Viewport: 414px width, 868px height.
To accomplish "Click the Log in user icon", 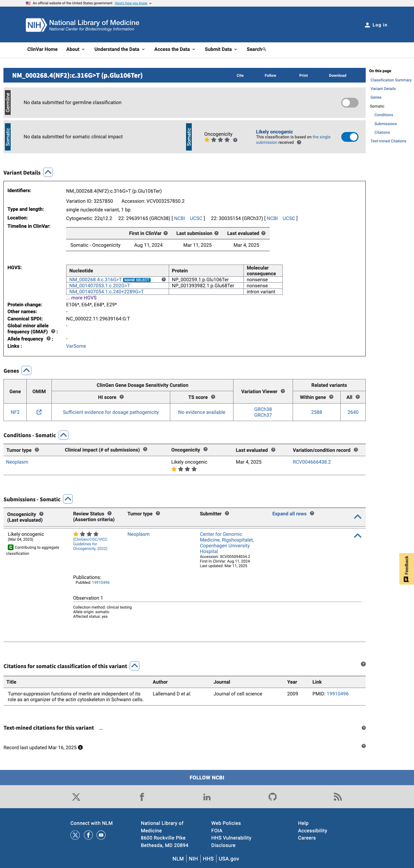I will tap(367, 25).
